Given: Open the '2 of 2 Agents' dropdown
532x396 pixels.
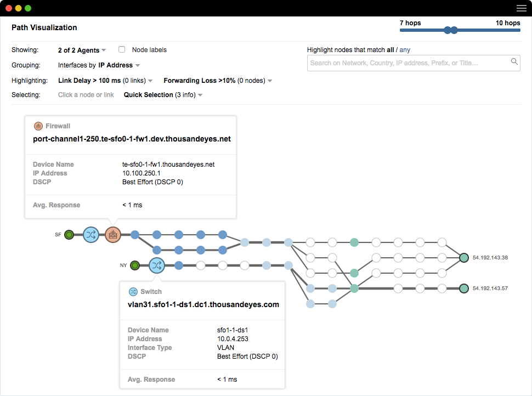Looking at the screenshot, I should tap(82, 50).
